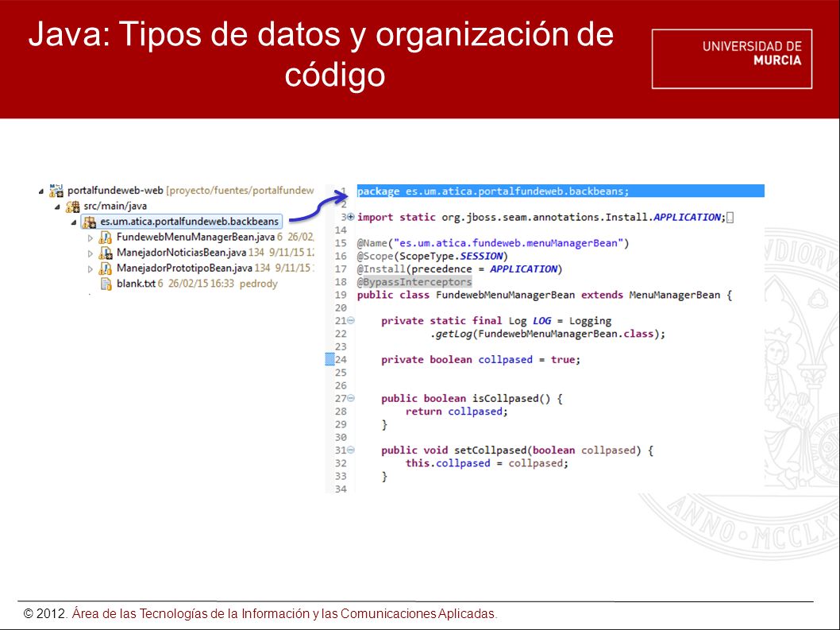This screenshot has height=630, width=840.
Task: Click the import static org.jboss.seam line
Action: (541, 217)
